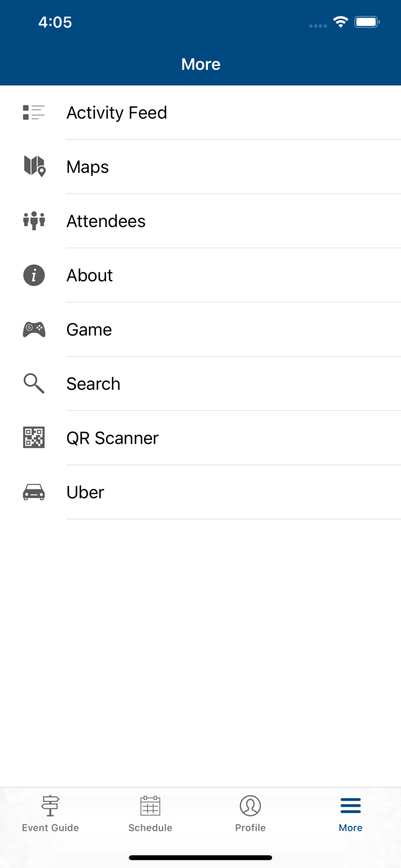Go to the Profile tab
This screenshot has width=401, height=868.
coord(251,814)
